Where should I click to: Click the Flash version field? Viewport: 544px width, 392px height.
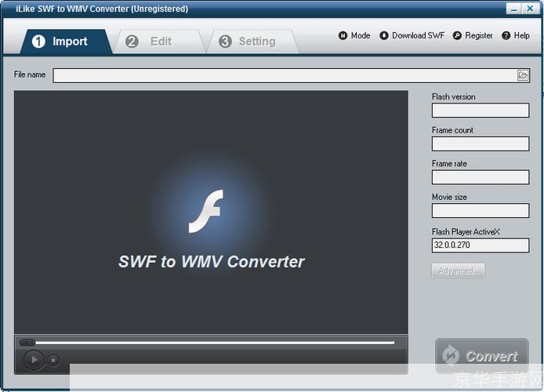pyautogui.click(x=481, y=111)
